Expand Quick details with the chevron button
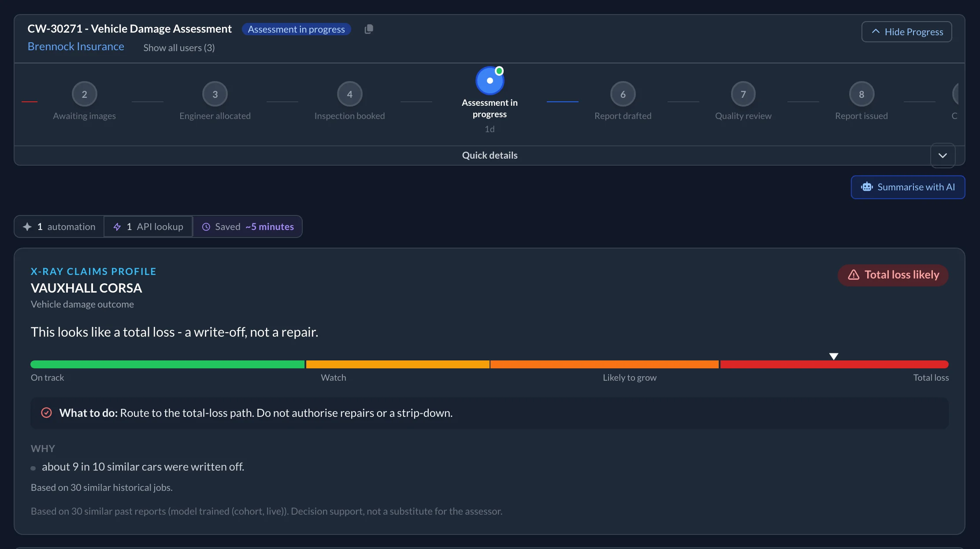This screenshot has width=980, height=549. click(x=943, y=155)
